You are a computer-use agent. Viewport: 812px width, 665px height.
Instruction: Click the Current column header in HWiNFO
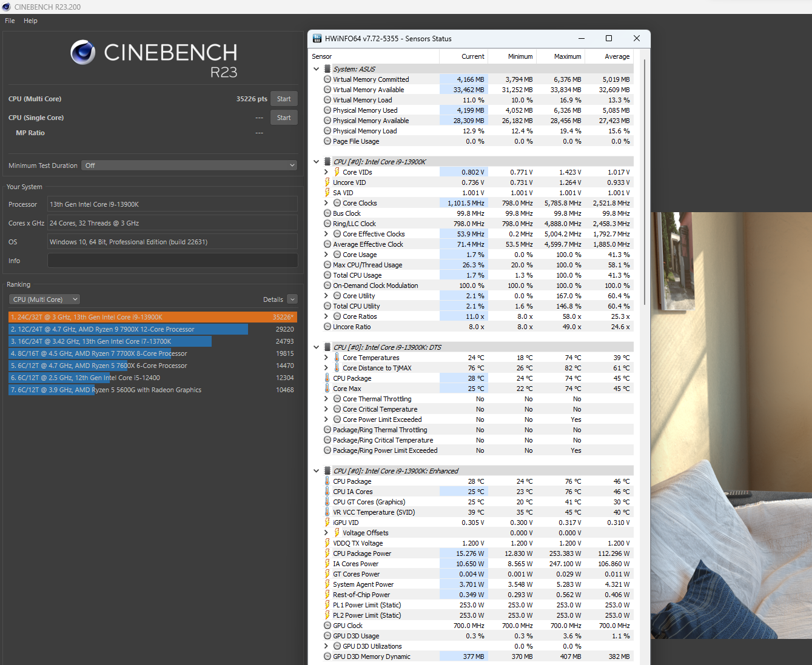pyautogui.click(x=463, y=56)
